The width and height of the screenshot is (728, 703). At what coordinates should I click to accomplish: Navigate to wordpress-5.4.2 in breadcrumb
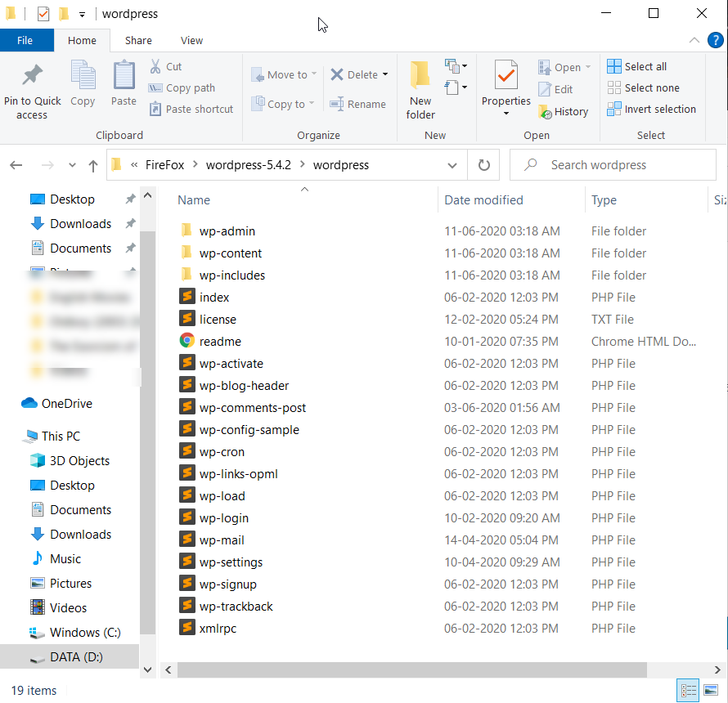249,165
